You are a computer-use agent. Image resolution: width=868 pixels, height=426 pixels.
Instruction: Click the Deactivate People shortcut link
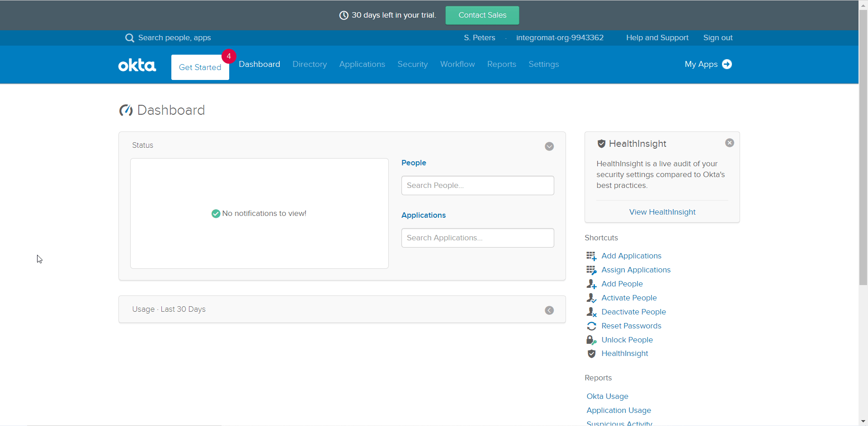634,312
